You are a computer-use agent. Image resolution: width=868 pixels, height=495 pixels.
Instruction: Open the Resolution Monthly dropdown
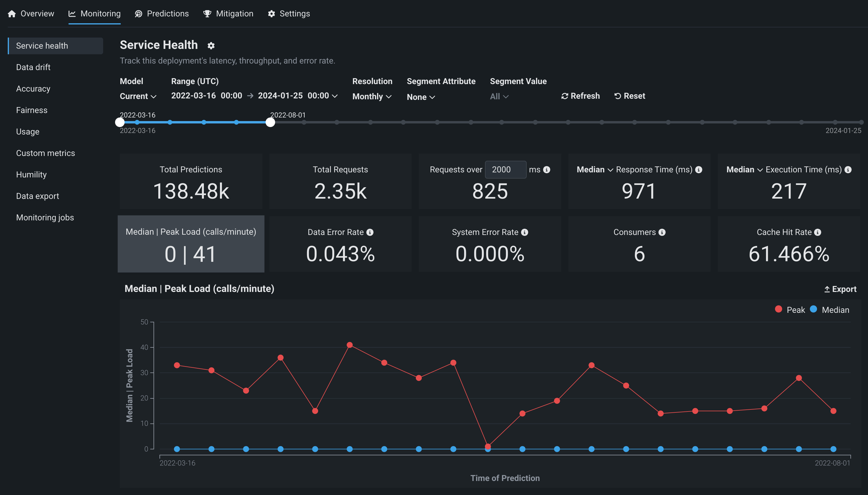tap(372, 97)
